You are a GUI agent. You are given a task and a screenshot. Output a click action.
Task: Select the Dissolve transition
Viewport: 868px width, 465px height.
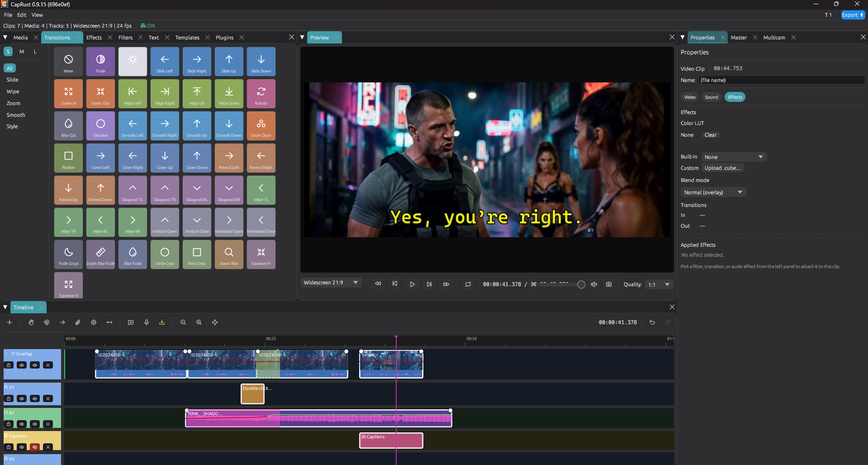coord(100,126)
